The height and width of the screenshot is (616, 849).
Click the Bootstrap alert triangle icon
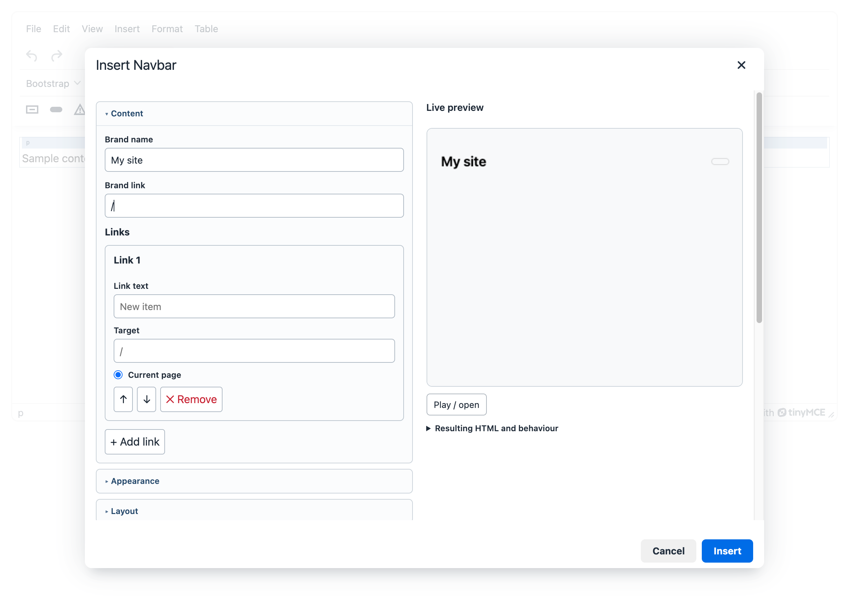(x=79, y=109)
